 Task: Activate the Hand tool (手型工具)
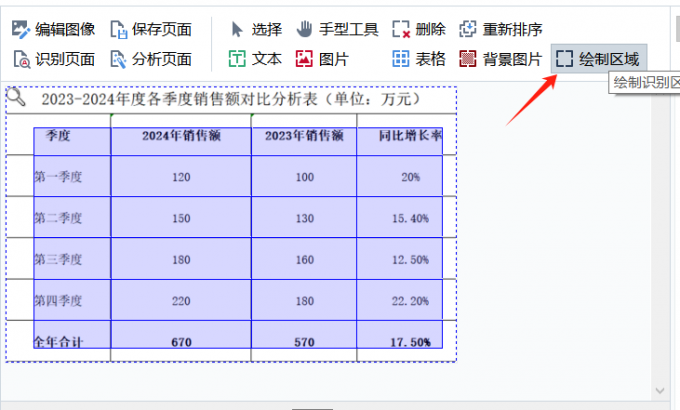(337, 30)
